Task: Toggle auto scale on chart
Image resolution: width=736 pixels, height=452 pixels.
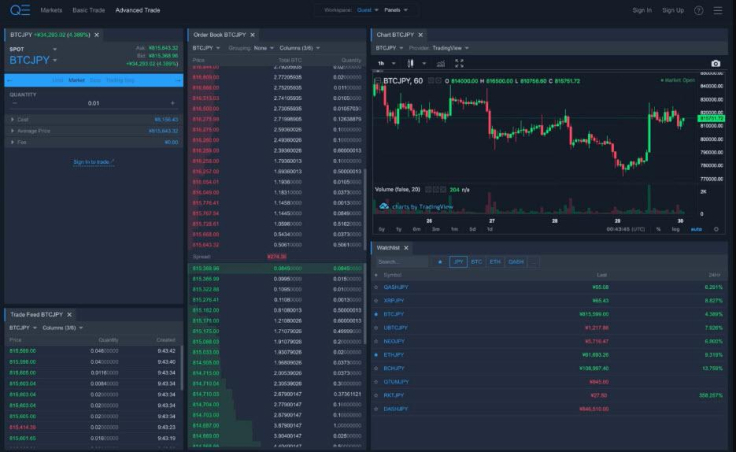Action: (x=696, y=229)
